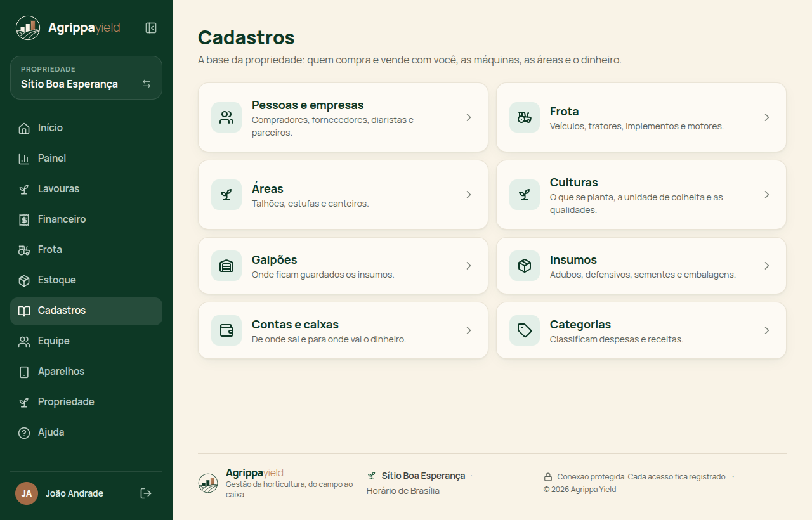This screenshot has width=812, height=520.
Task: Click the footer Agrippa Yield logo
Action: click(208, 483)
